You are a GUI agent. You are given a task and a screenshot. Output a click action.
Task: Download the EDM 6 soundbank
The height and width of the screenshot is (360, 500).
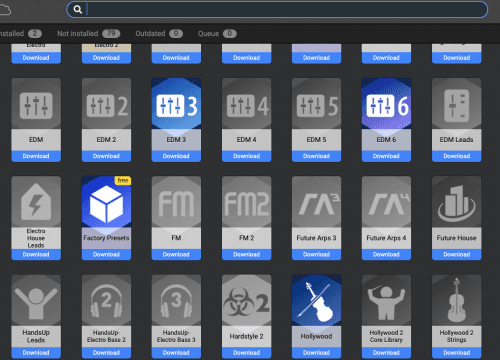tap(387, 156)
